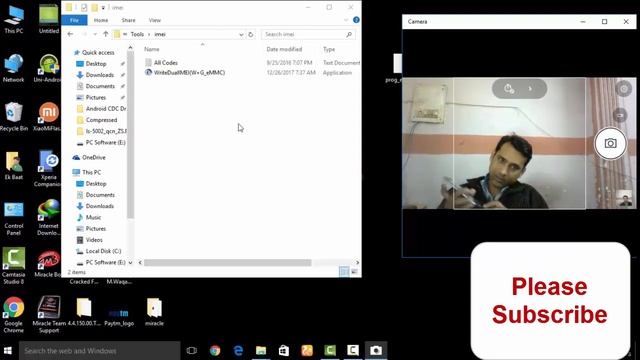This screenshot has height=360, width=640.
Task: Open the last captured photo thumbnail
Action: tap(624, 198)
